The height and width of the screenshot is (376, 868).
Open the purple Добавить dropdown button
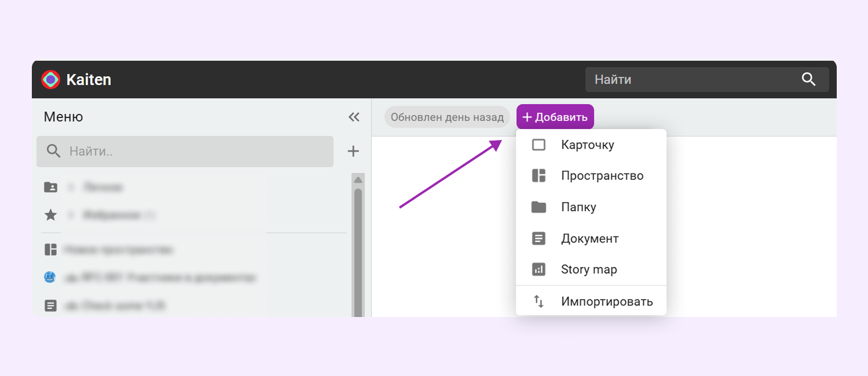tap(555, 117)
